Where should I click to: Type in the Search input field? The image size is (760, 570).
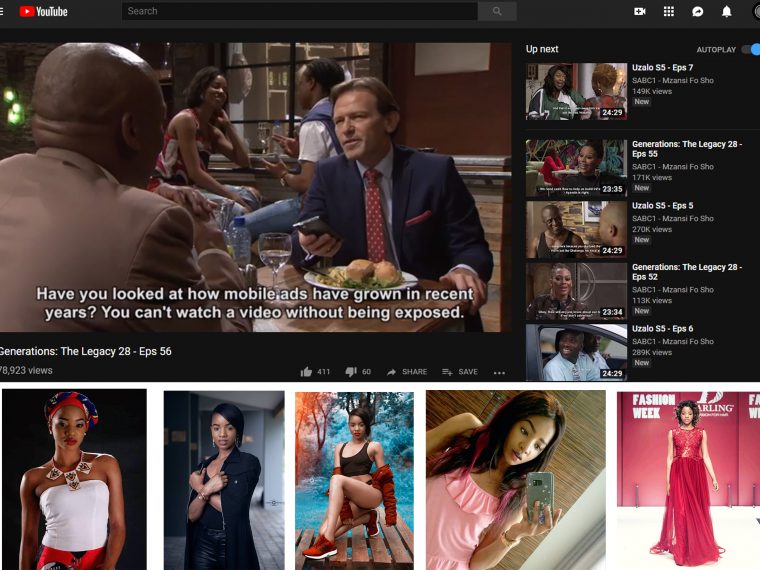[298, 11]
